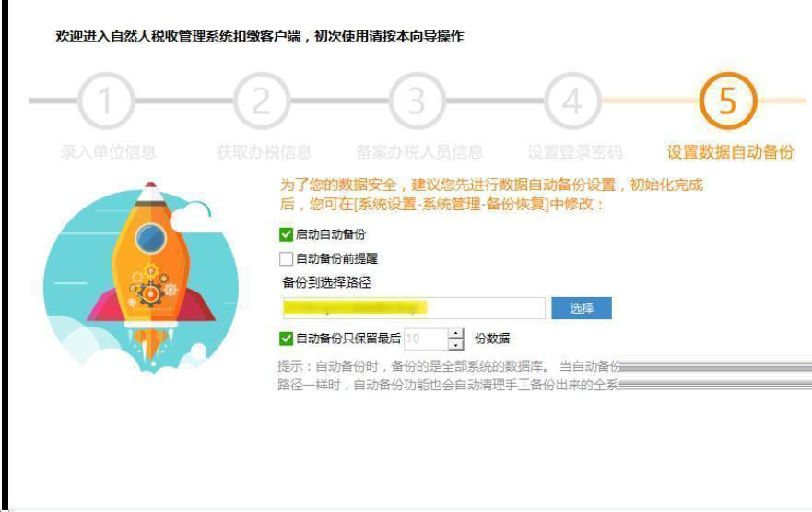812x512 pixels.
Task: Click step 4 circle icon
Action: (x=572, y=101)
